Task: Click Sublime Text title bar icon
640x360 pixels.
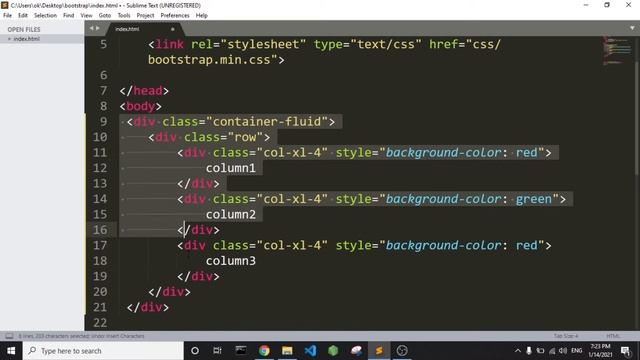Action: click(x=4, y=5)
